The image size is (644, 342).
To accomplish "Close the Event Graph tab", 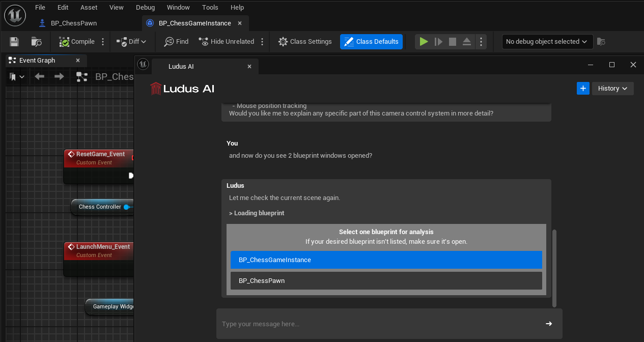I will pos(78,60).
